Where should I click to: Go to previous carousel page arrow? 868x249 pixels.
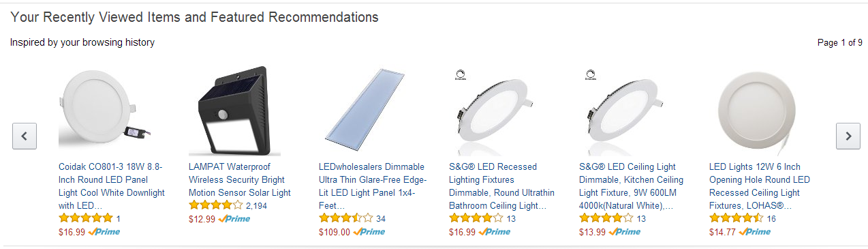point(25,136)
